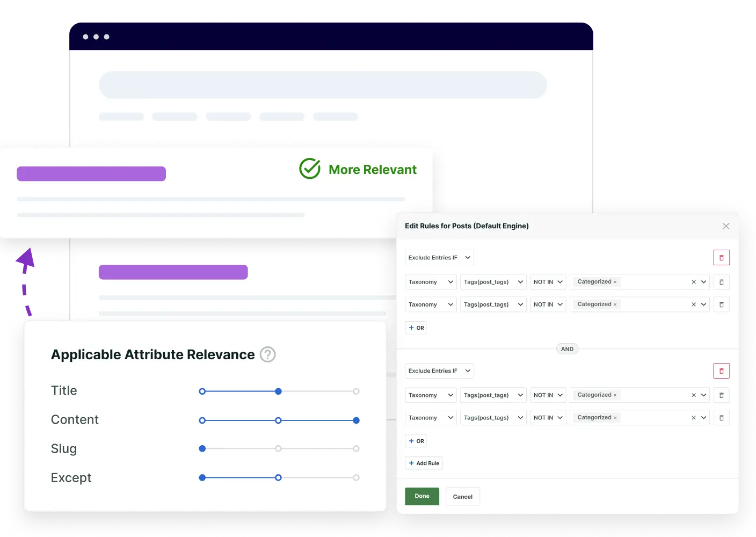Screen dimensions: 756x537
Task: Delete the first rule group using red trash icon
Action: click(x=722, y=257)
